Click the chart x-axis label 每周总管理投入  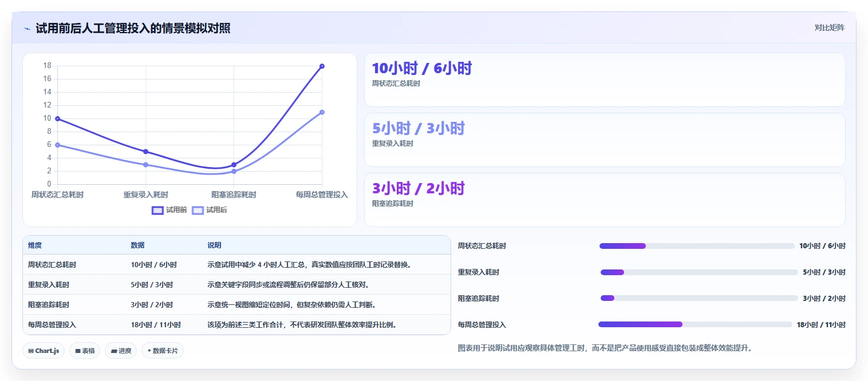(322, 195)
